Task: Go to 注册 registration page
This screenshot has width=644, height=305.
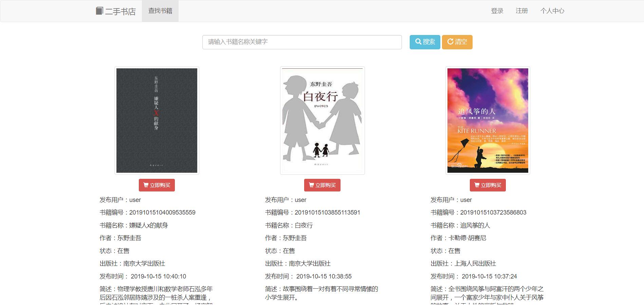Action: 522,11
